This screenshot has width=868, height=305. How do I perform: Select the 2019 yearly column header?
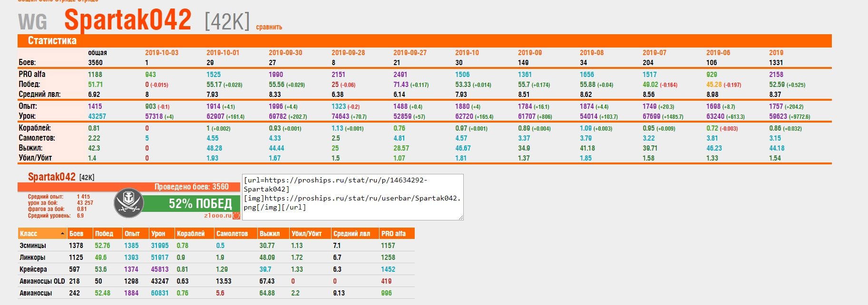pos(776,53)
